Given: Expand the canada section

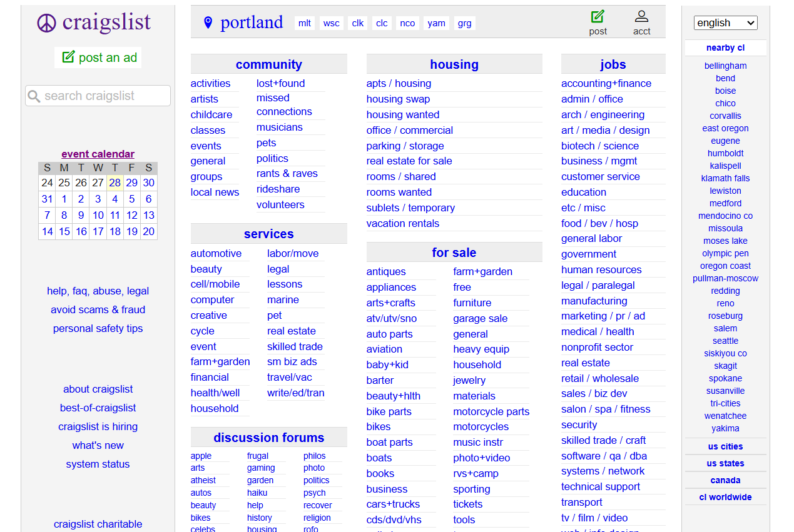Looking at the screenshot, I should tap(725, 480).
